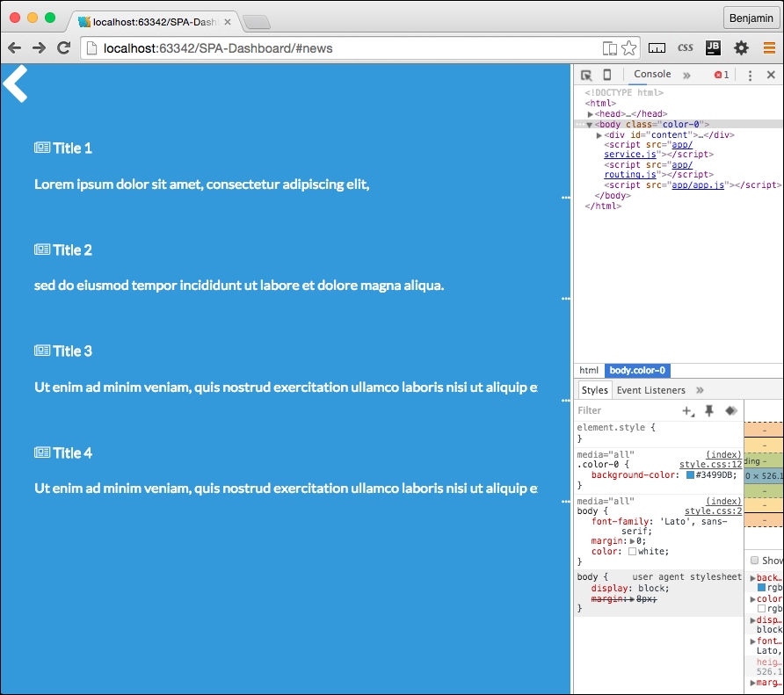Image resolution: width=784 pixels, height=695 pixels.
Task: Check the Show checkbox in Computed pane
Action: tap(753, 561)
